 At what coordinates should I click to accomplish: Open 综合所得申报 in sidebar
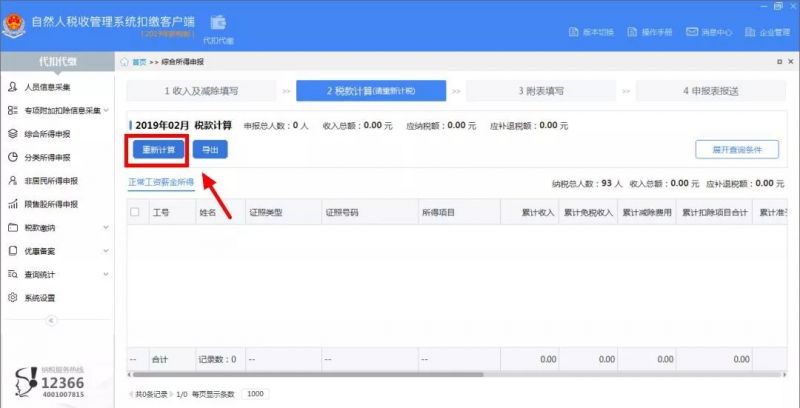click(47, 134)
